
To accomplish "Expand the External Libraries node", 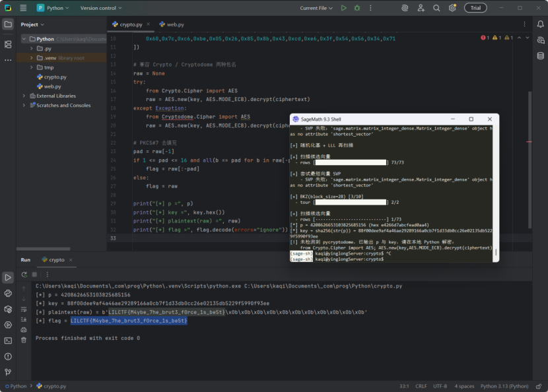I will pos(24,96).
